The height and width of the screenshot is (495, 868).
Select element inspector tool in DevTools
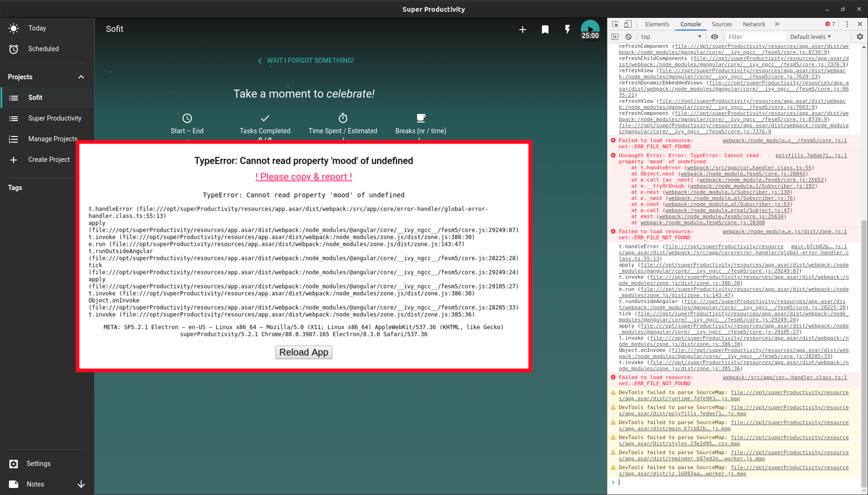click(616, 24)
